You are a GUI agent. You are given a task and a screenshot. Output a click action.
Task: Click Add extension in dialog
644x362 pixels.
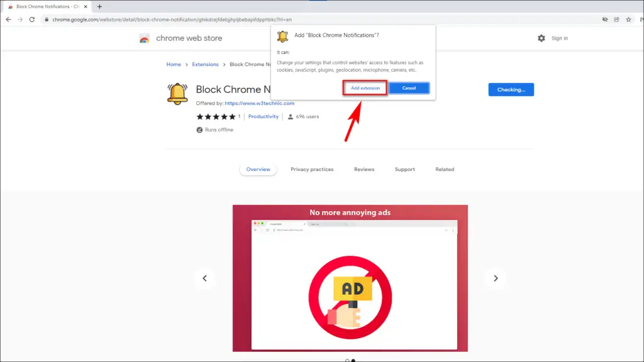click(365, 88)
